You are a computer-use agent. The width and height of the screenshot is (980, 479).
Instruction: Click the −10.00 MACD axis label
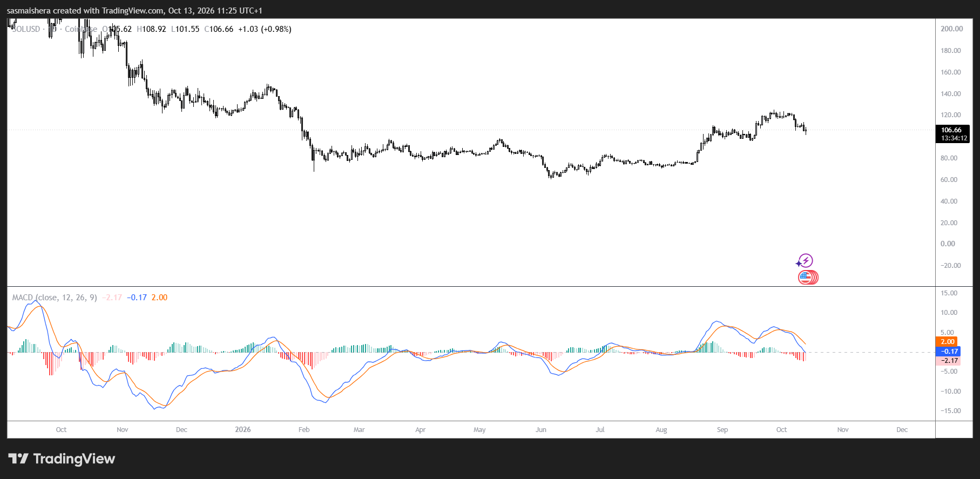coord(951,392)
